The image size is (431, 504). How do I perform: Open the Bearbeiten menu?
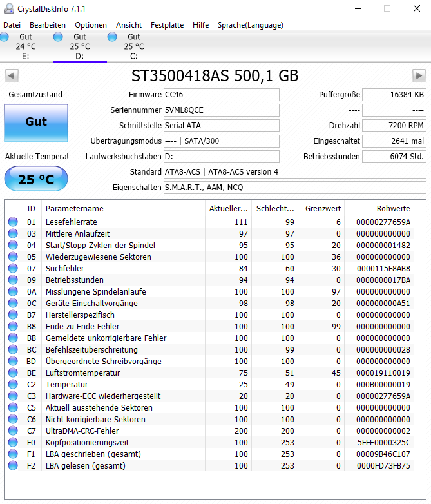[48, 25]
